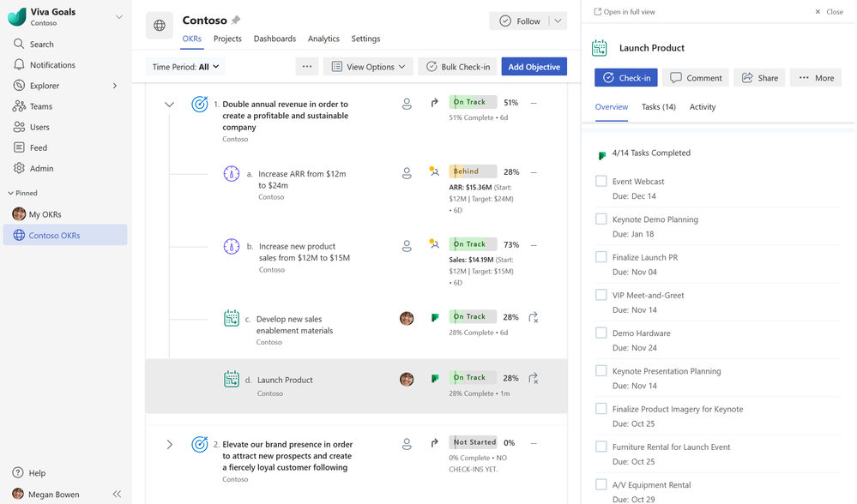
Task: Open the Follow dropdown arrow
Action: [x=558, y=21]
